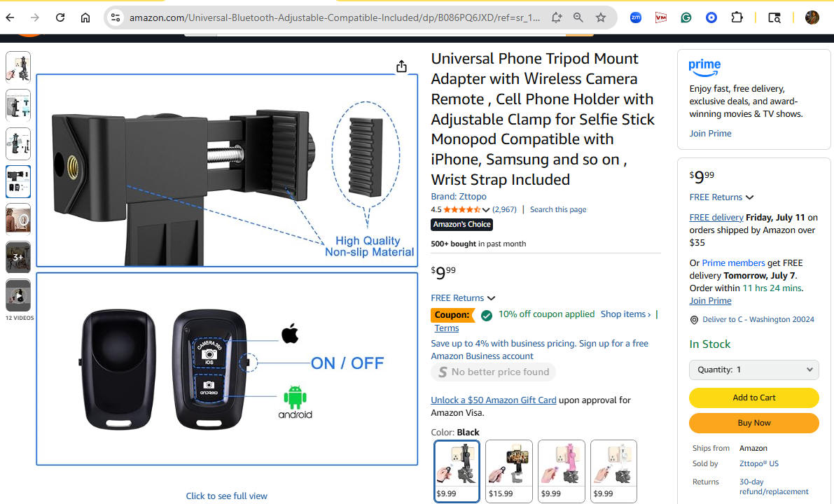The image size is (834, 504).
Task: Click the share icon above product image
Action: click(x=401, y=66)
